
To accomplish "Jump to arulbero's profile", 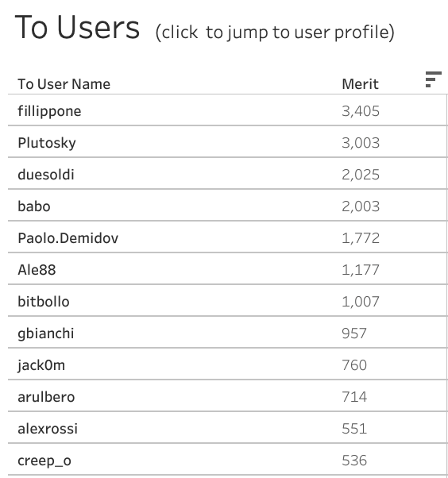I will [x=46, y=397].
